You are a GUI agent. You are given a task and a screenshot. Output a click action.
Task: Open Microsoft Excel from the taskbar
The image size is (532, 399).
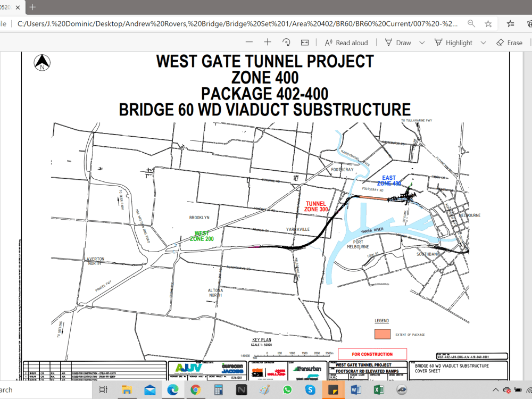pos(379,390)
